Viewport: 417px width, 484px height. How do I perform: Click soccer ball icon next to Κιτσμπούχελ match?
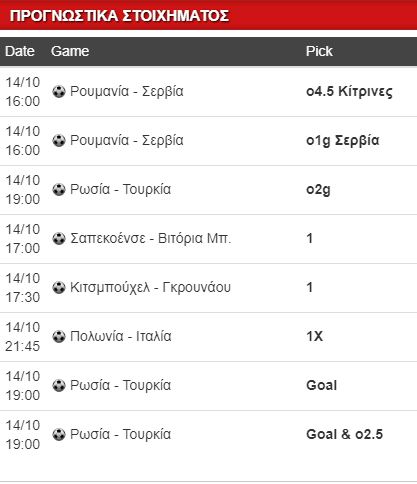click(59, 287)
